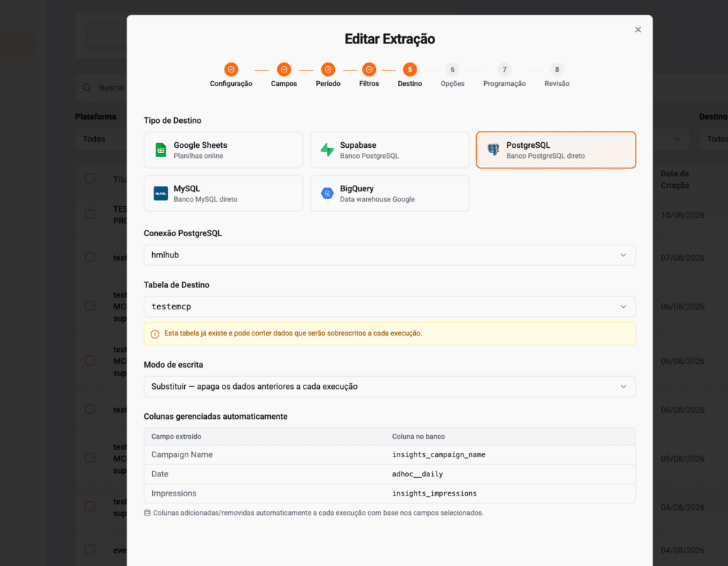Choose PostgreSQL destination card
The image size is (728, 566).
click(556, 150)
